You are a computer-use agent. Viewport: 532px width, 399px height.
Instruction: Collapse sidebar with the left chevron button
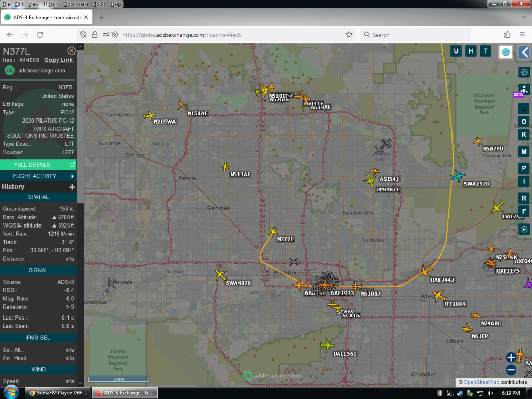coord(525,52)
